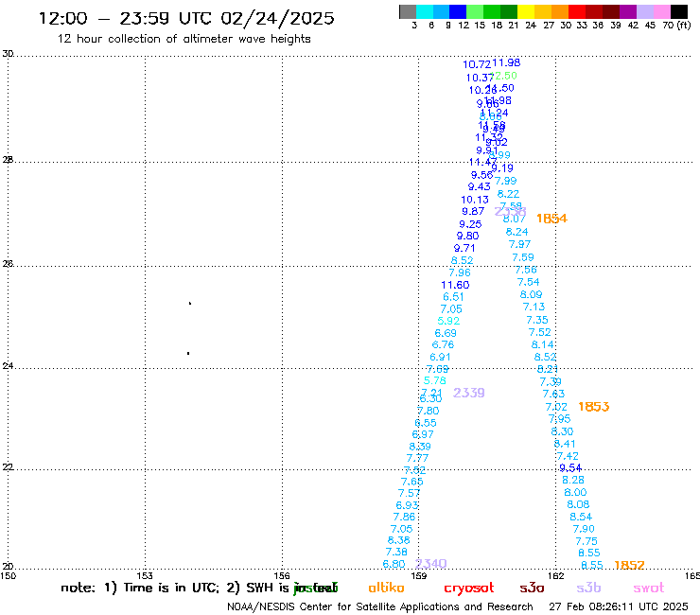Click the longitude axis label 153
This screenshot has width=700, height=615.
(144, 576)
